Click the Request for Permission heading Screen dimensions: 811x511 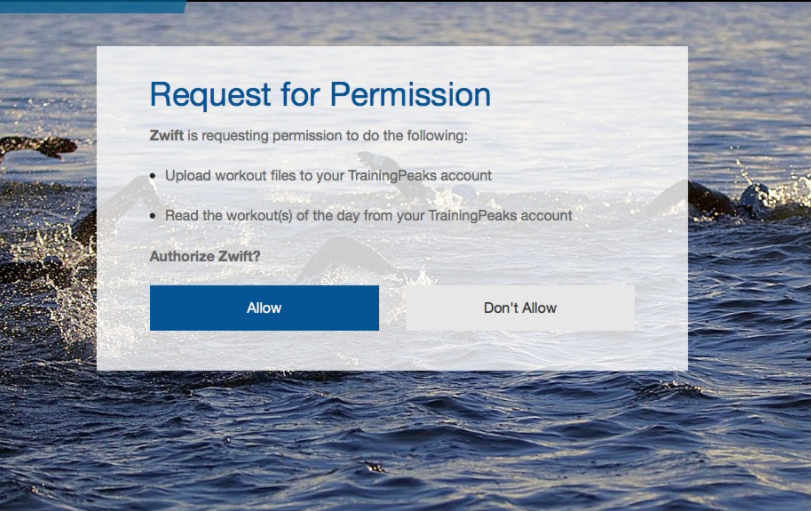[x=320, y=95]
